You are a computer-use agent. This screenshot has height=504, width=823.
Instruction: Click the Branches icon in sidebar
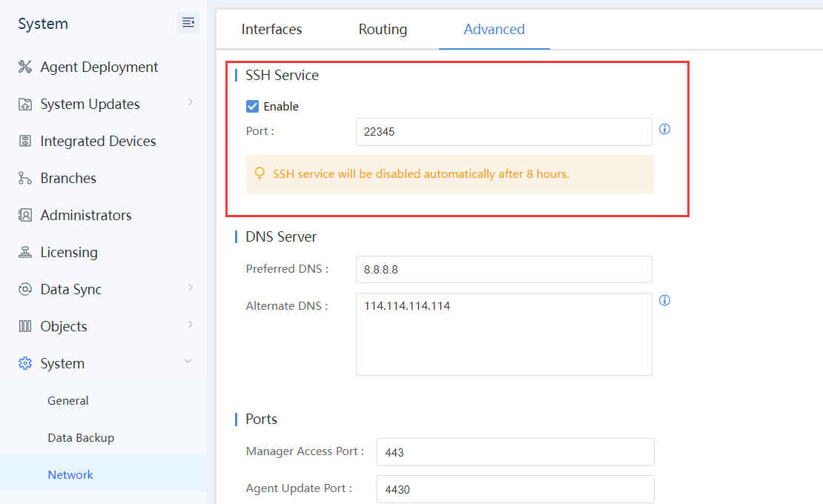25,178
